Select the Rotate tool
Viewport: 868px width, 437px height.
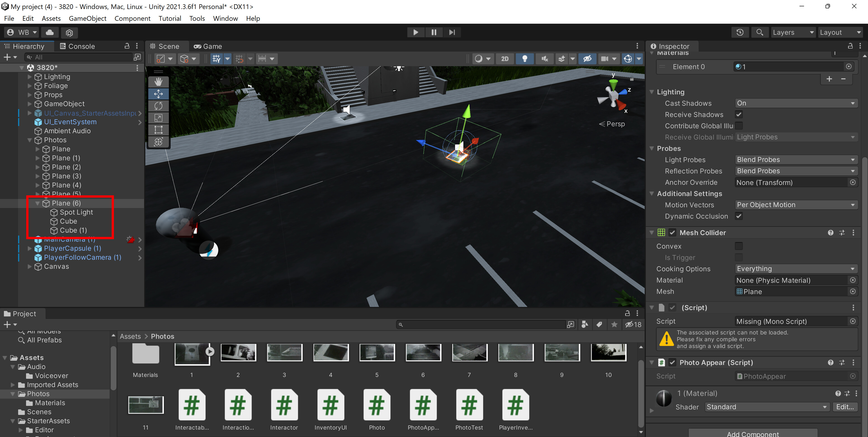point(158,106)
